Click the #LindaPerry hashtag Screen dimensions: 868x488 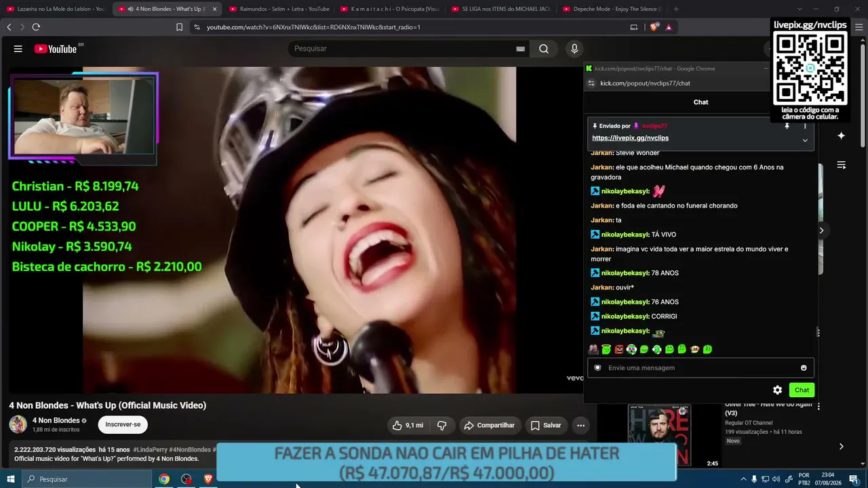coord(149,449)
